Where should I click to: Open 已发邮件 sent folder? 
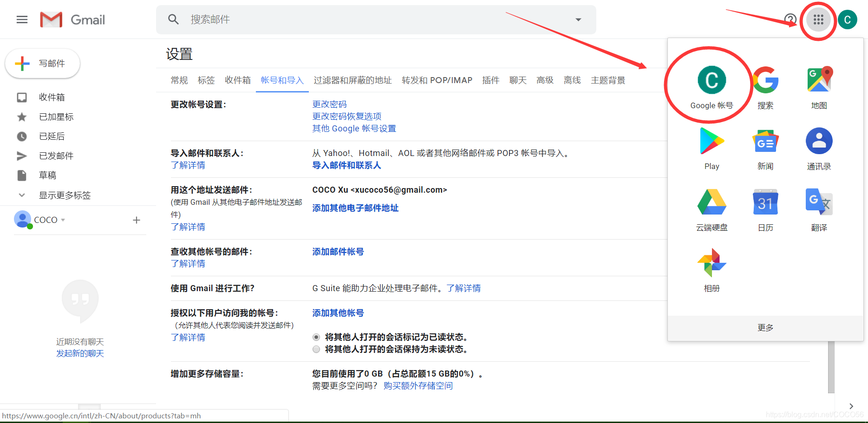(56, 156)
